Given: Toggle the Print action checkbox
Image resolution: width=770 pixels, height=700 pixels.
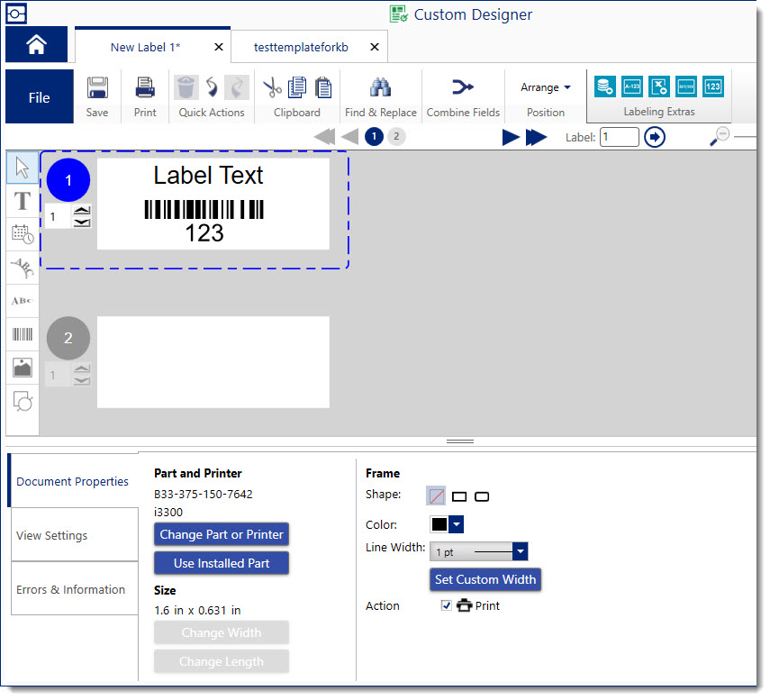Looking at the screenshot, I should [447, 606].
